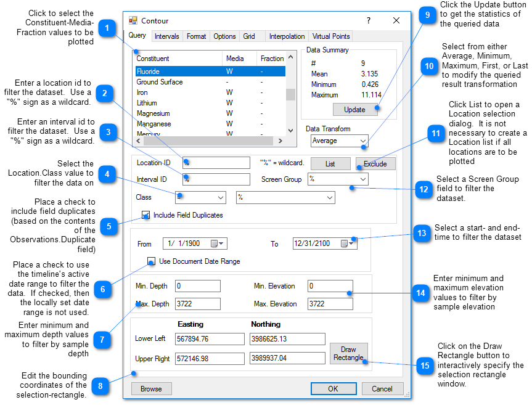
Task: Click the right arrow of horizontal scrollbar
Action: 280,141
